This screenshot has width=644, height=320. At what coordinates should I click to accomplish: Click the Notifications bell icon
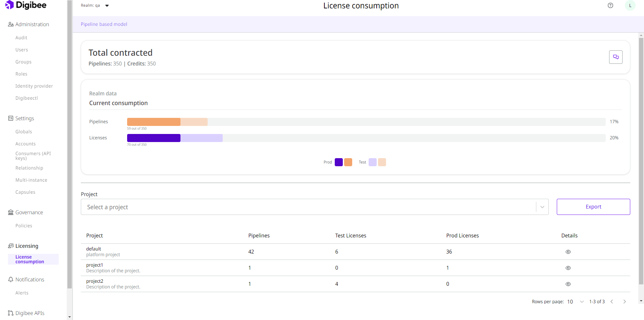pos(11,279)
